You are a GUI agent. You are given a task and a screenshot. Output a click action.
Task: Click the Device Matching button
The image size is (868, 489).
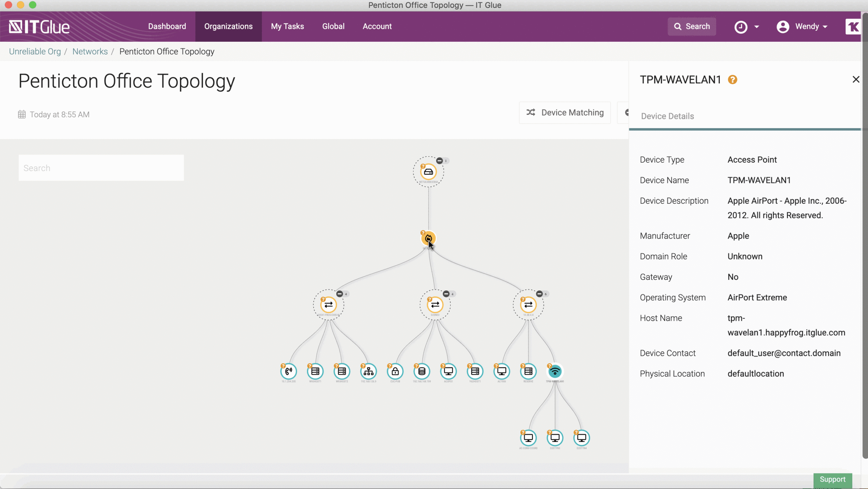pos(565,113)
